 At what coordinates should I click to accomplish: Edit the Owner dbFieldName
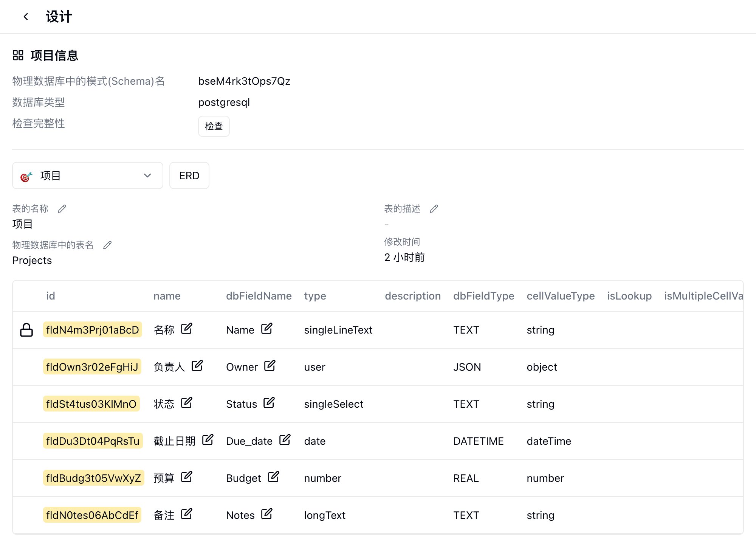[270, 366]
